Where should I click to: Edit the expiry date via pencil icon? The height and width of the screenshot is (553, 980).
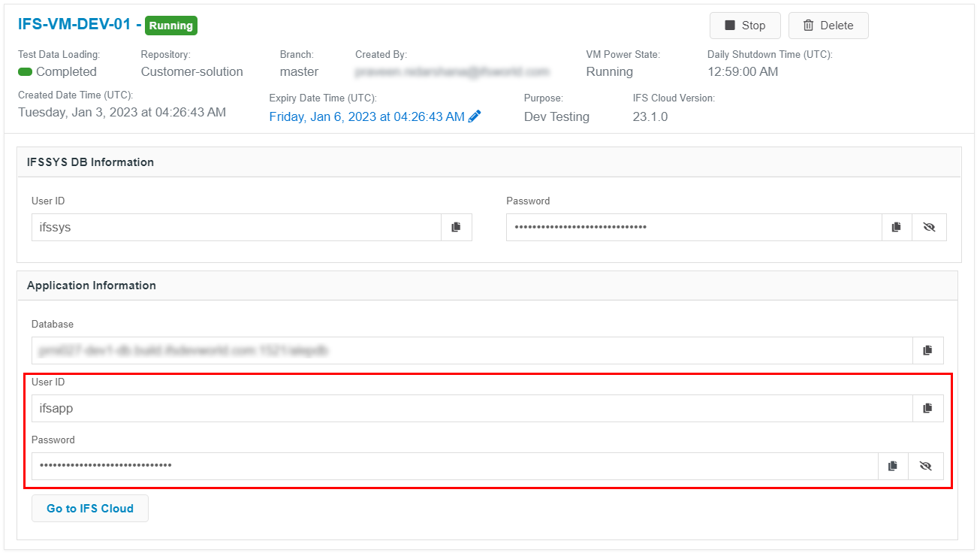(475, 116)
